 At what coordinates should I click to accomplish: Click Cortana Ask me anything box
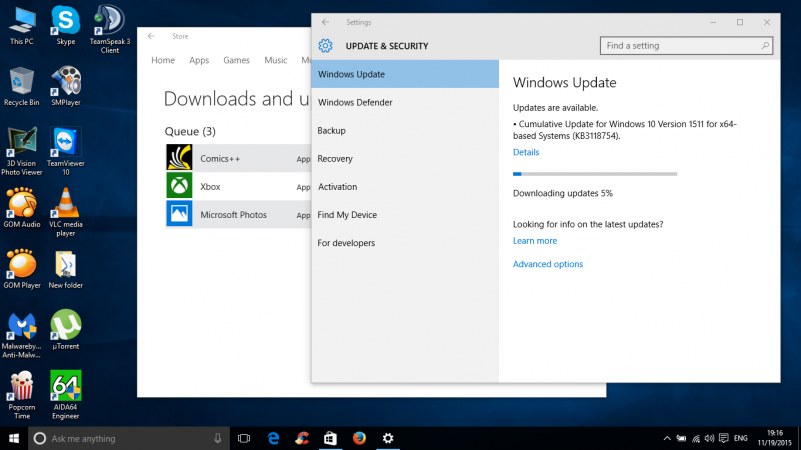tap(128, 438)
